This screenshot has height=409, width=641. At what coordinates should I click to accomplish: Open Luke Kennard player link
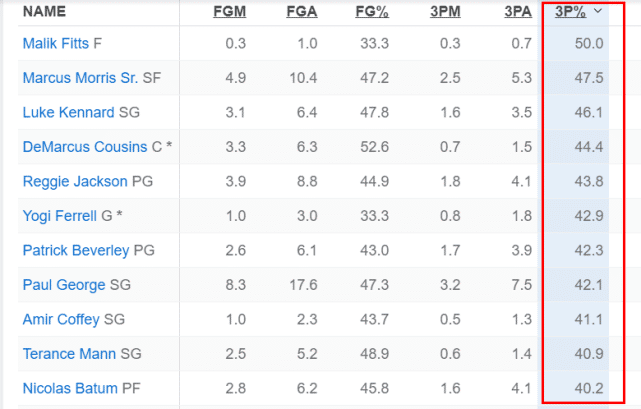pos(68,113)
